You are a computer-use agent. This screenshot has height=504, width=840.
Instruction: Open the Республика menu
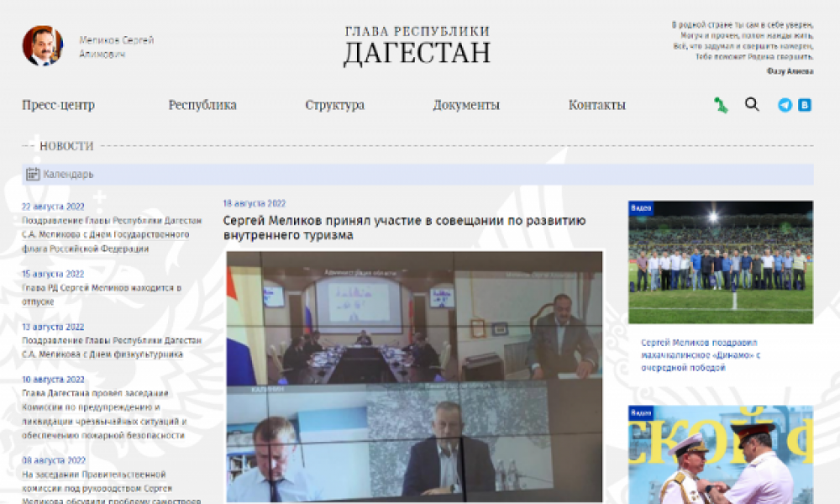coord(202,106)
